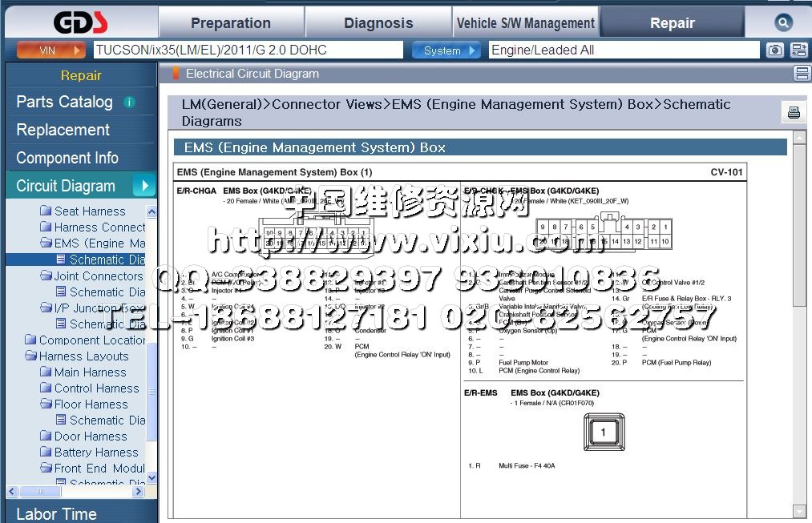This screenshot has width=812, height=523.
Task: Click the panel layout icon in diagram header
Action: point(801,74)
